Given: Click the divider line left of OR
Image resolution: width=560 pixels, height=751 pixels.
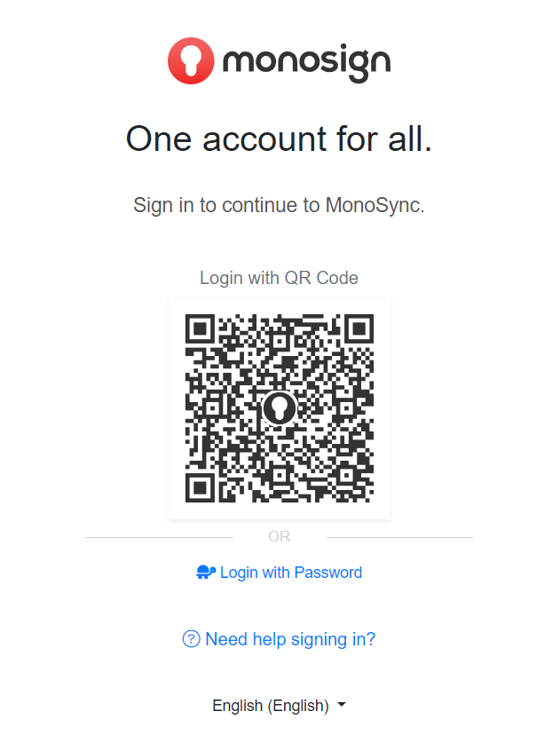Looking at the screenshot, I should tap(160, 537).
